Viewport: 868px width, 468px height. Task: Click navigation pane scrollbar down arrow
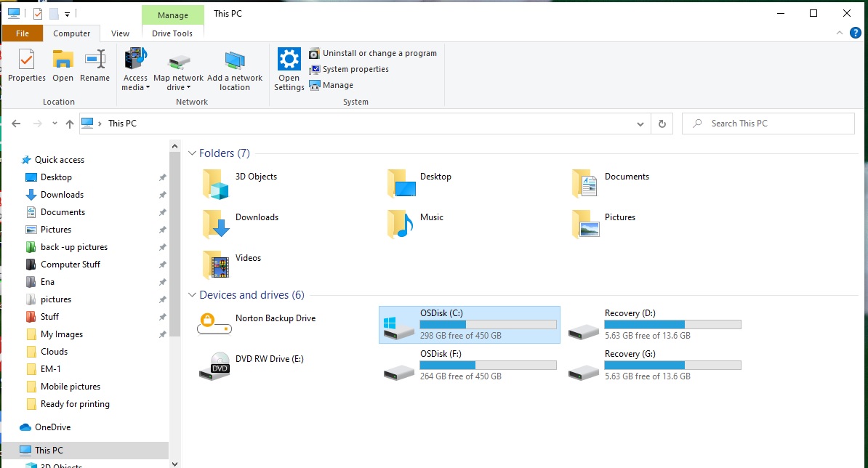click(x=175, y=464)
